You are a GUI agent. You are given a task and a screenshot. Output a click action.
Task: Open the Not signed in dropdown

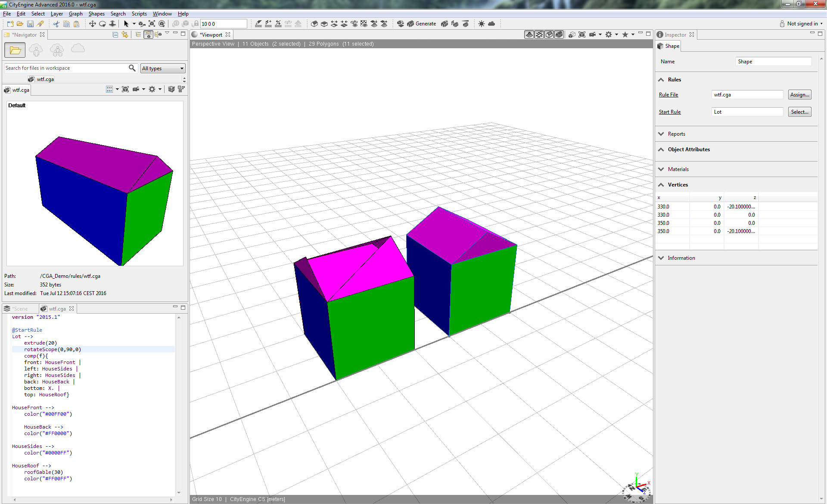(801, 24)
